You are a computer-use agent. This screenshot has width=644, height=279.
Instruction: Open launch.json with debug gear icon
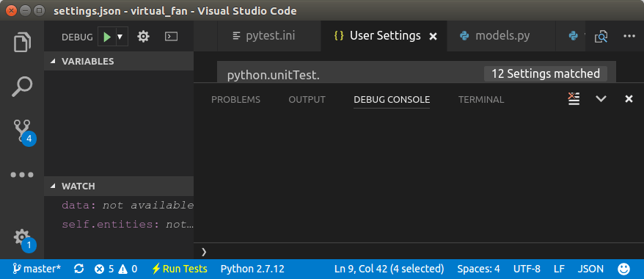[143, 37]
